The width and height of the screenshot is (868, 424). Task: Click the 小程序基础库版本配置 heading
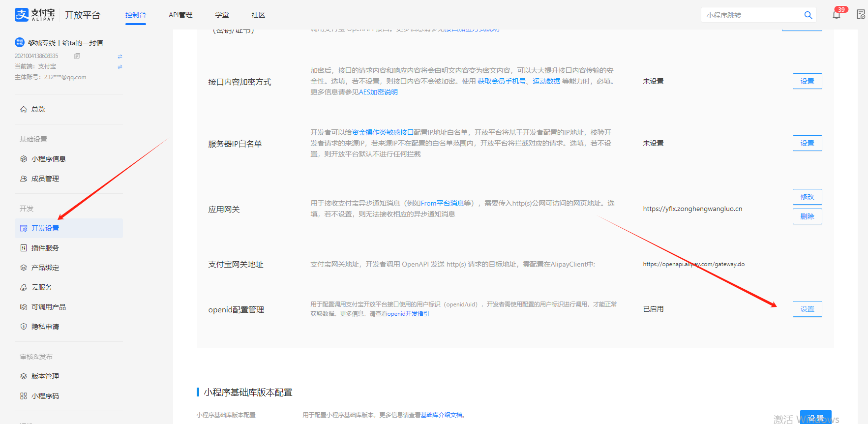tap(248, 392)
